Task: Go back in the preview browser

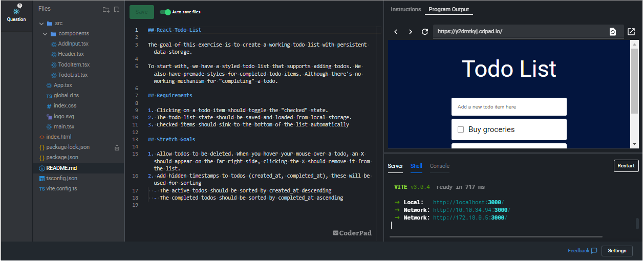Action: click(x=396, y=32)
